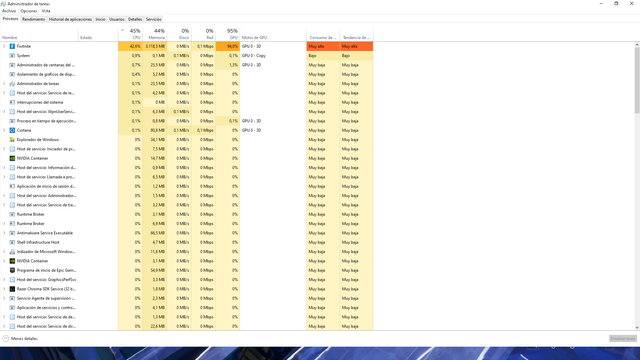Click the Cortana process icon
Viewport: 640px width, 360px height.
[x=12, y=130]
